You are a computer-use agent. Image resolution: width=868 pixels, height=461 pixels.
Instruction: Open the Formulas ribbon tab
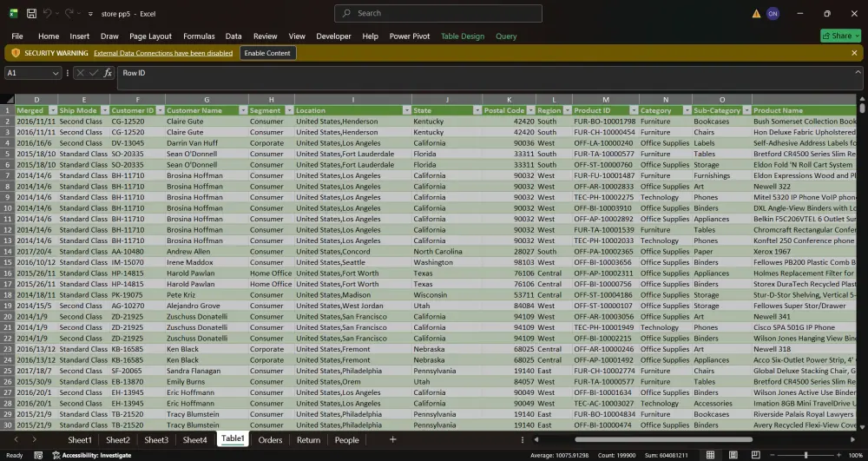(199, 36)
